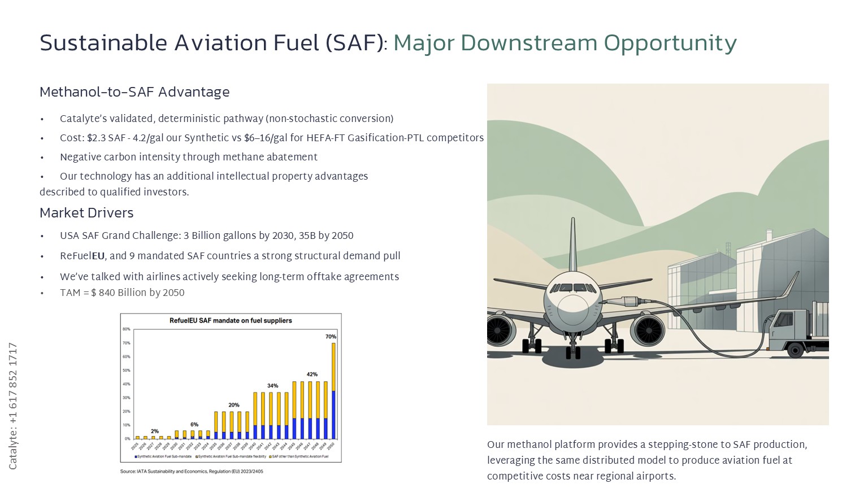Click the airplane's right jet engine
Viewport: 868px width, 488px height.
tap(648, 329)
